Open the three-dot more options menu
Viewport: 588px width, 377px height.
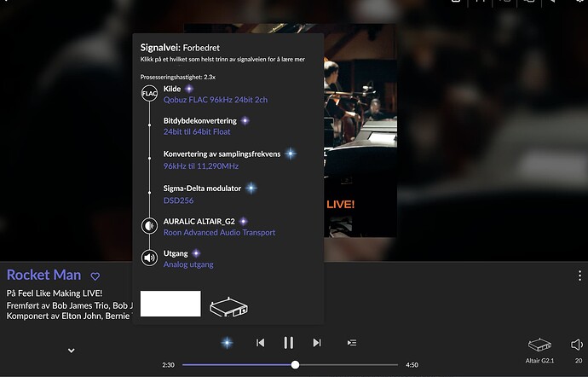579,275
